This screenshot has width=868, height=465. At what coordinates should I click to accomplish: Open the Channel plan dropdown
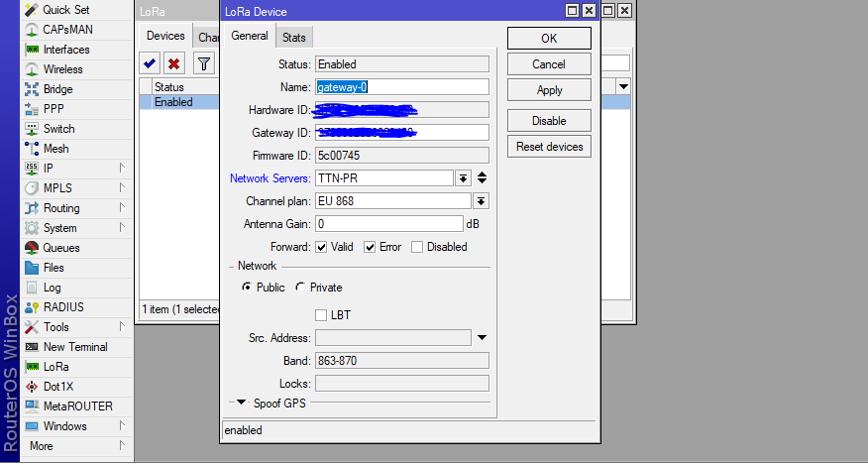coord(481,201)
